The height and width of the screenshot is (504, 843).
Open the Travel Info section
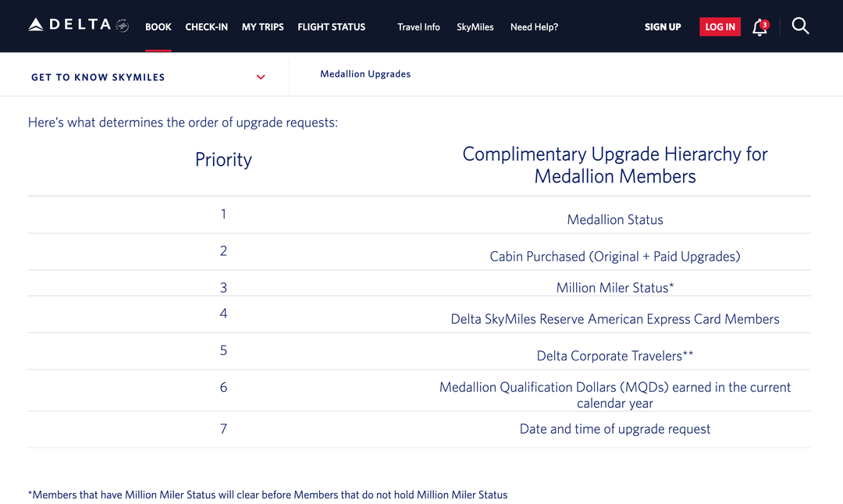coord(418,27)
